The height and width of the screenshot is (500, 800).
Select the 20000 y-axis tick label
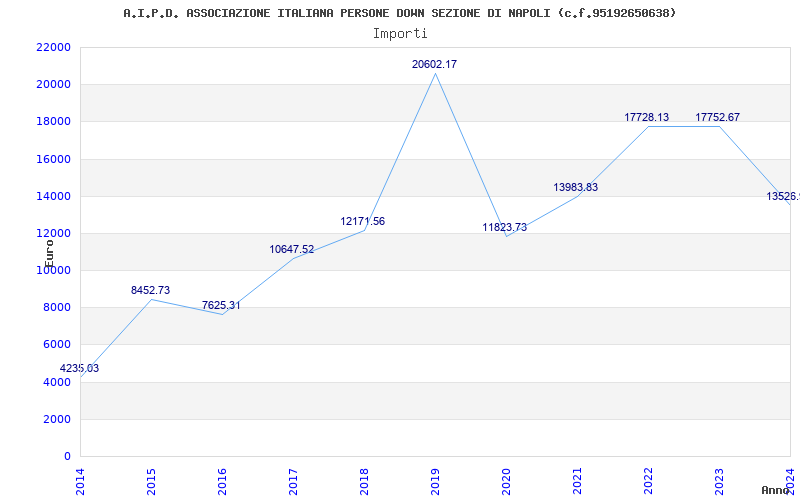click(53, 85)
